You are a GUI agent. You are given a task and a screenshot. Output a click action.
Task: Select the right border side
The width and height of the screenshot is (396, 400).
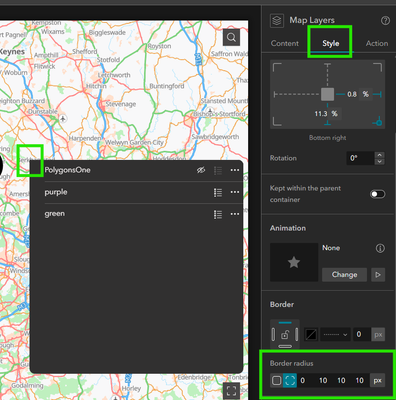click(297, 334)
